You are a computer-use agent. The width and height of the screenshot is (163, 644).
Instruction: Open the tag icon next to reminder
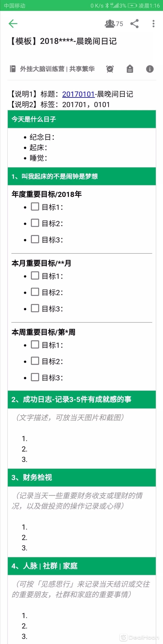(130, 69)
